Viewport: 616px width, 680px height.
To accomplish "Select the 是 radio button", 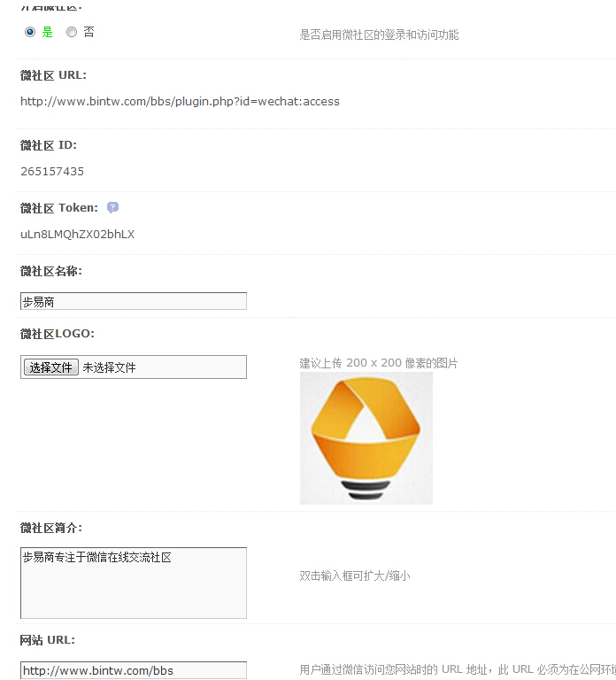I will point(30,32).
